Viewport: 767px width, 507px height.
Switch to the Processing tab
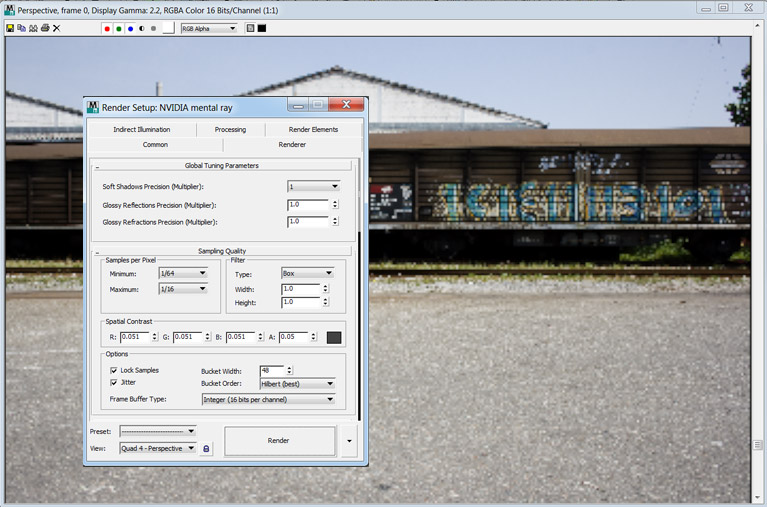(x=230, y=130)
